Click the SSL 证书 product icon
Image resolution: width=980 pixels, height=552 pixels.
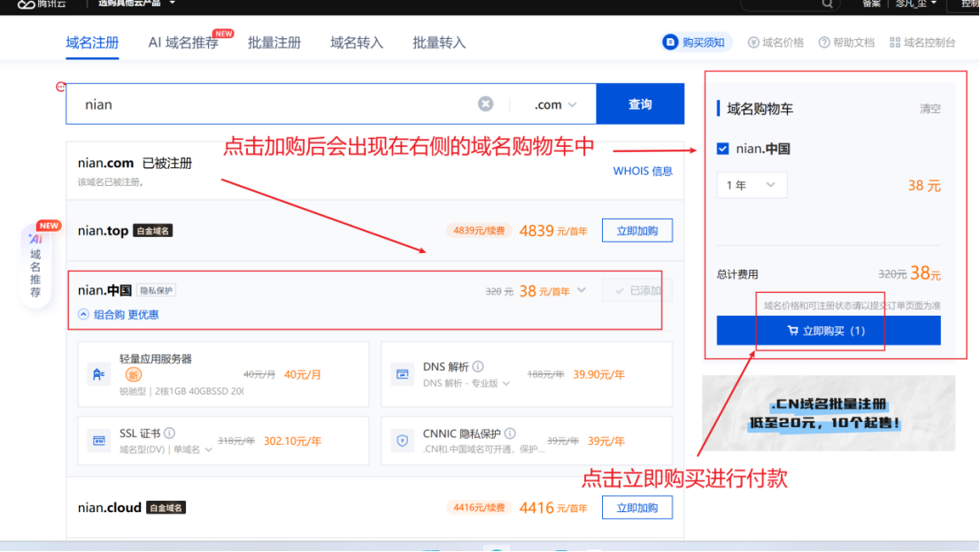point(98,441)
